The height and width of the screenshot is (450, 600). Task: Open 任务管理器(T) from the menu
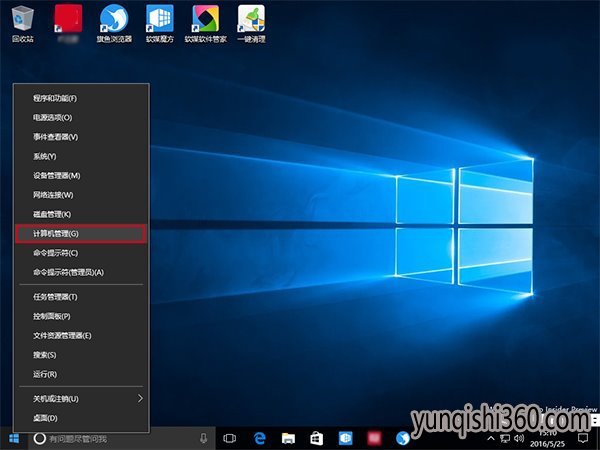pos(81,297)
